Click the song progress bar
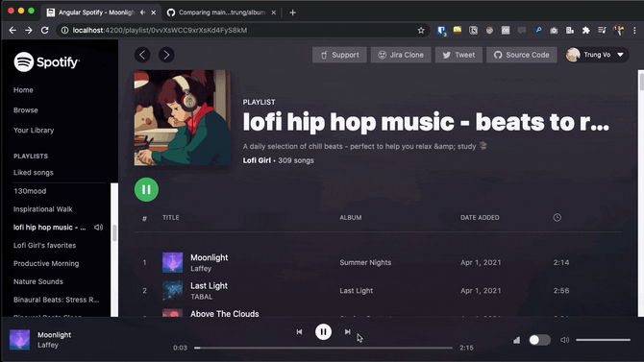Screen dimensions: 644x362 click(323, 348)
